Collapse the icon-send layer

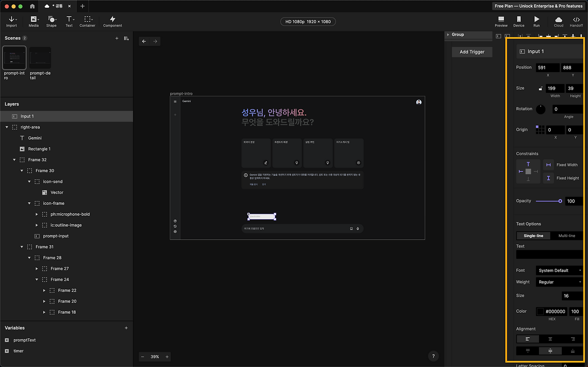tap(29, 181)
